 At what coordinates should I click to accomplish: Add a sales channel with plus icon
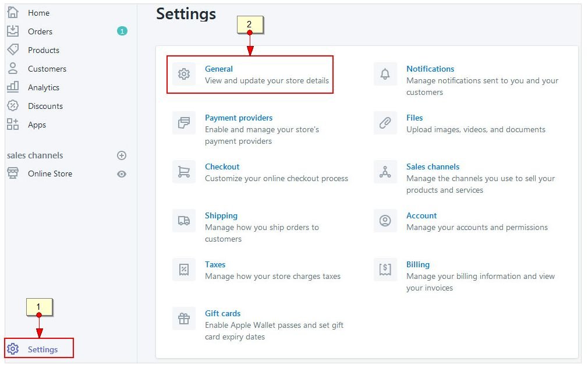point(122,155)
